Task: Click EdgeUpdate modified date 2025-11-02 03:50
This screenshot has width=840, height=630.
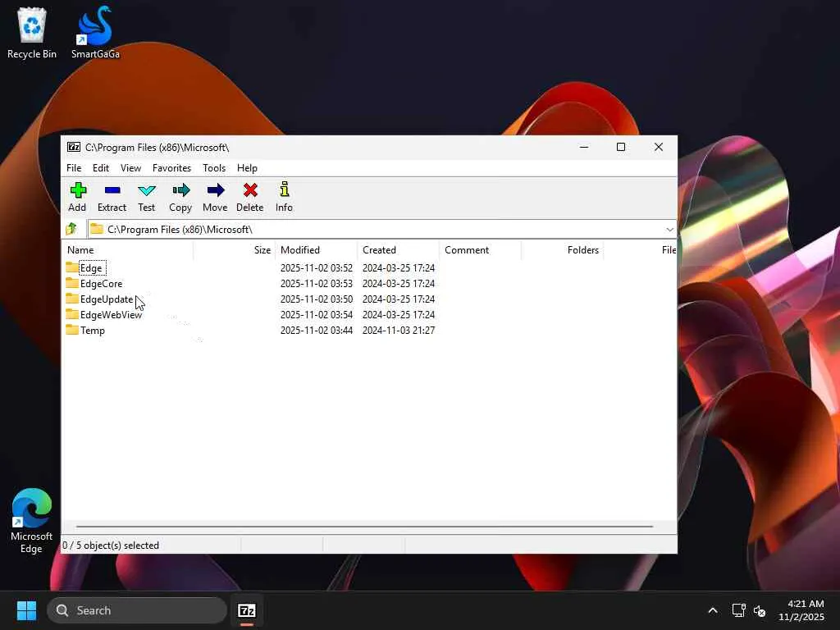Action: [x=316, y=299]
